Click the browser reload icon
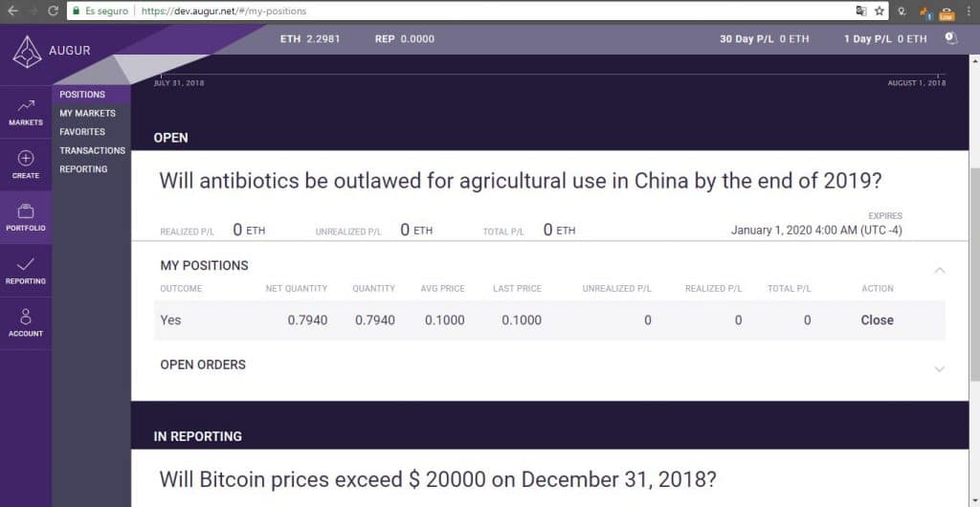 click(54, 11)
